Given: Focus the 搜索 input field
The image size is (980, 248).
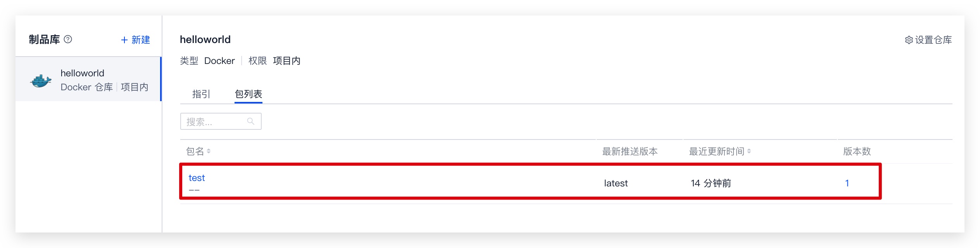Looking at the screenshot, I should (221, 121).
